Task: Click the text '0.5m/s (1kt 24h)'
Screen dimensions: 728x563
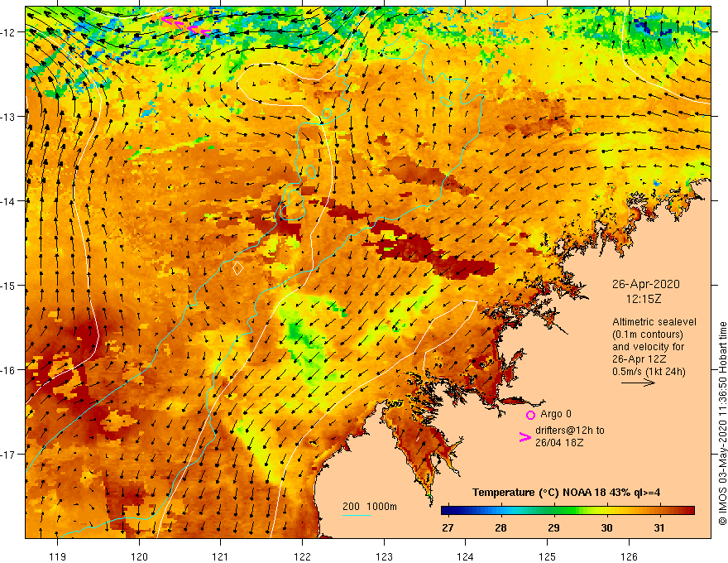Action: (x=649, y=372)
